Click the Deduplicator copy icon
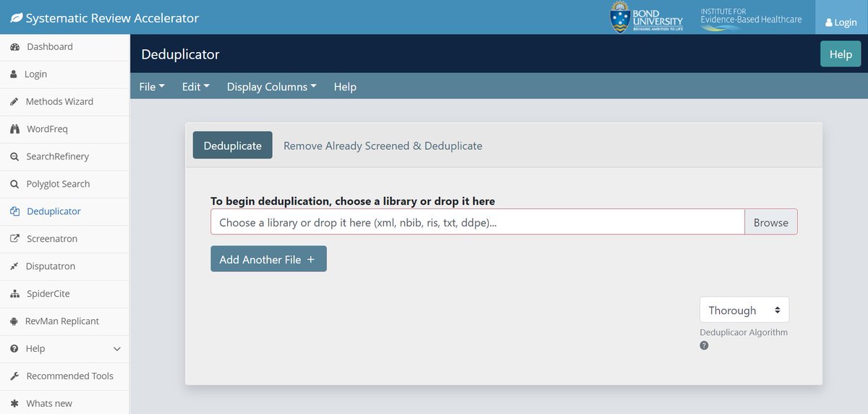Screen dimensions: 868x414 click(14, 212)
